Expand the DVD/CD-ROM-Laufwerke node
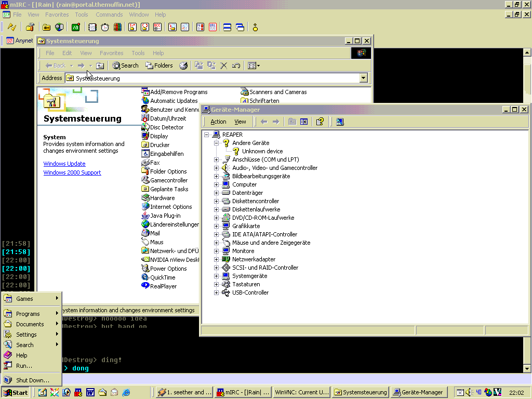Image resolution: width=532 pixels, height=399 pixels. click(216, 218)
